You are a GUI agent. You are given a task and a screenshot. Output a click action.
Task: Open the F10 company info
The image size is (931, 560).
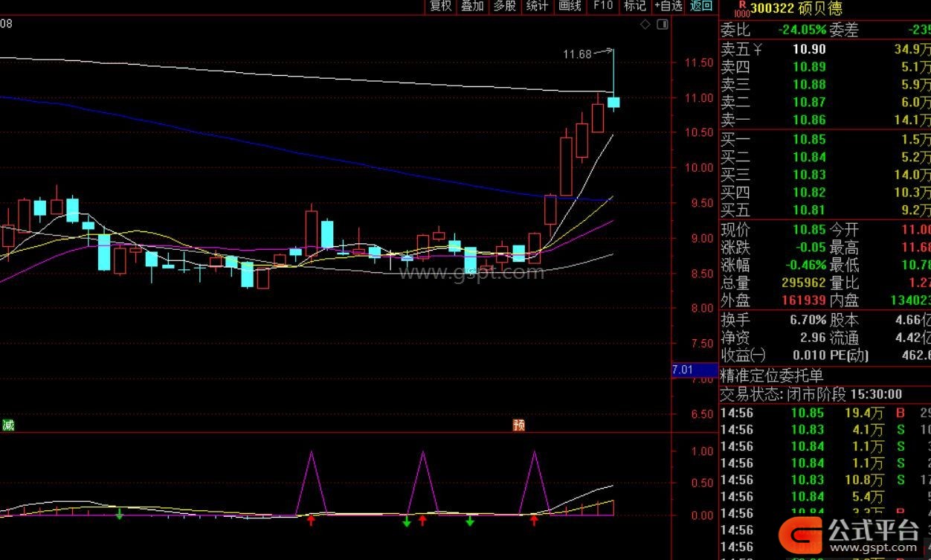coord(602,6)
